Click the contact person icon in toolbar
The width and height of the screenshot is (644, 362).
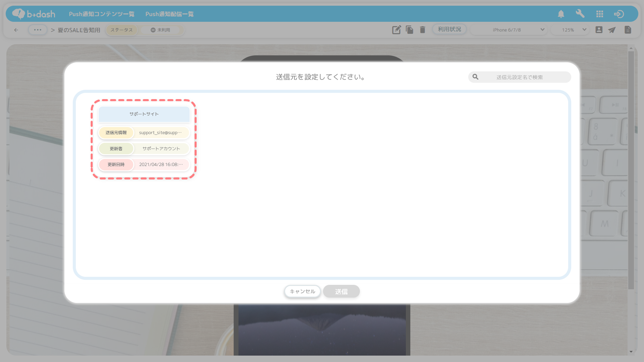click(x=599, y=30)
